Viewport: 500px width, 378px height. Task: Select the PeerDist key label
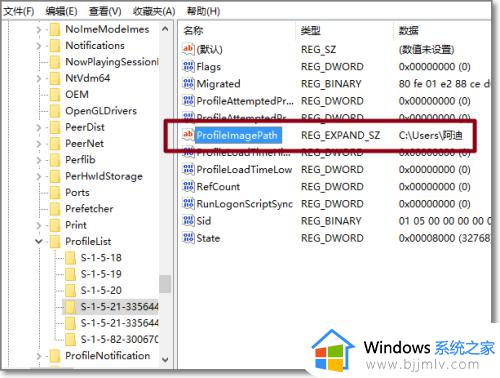point(85,127)
